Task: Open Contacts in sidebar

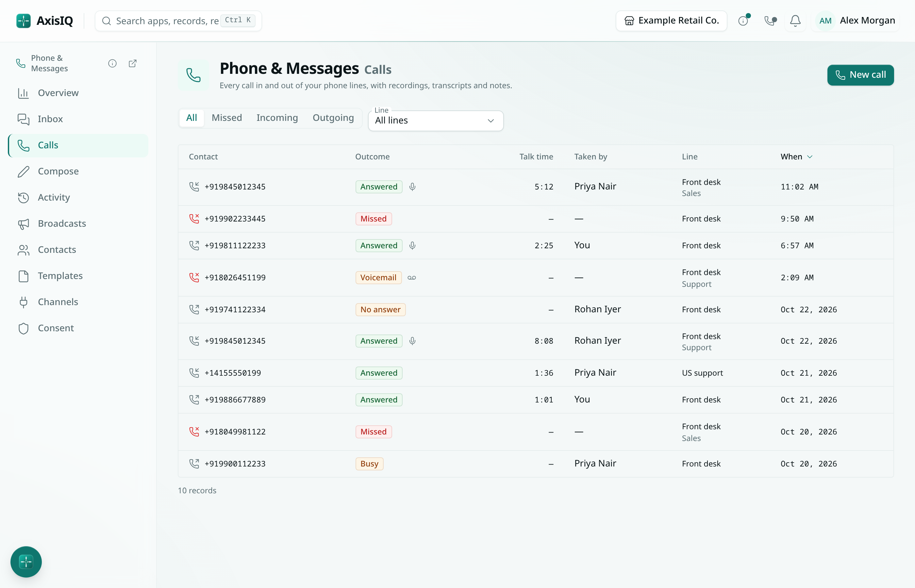Action: coord(78,250)
